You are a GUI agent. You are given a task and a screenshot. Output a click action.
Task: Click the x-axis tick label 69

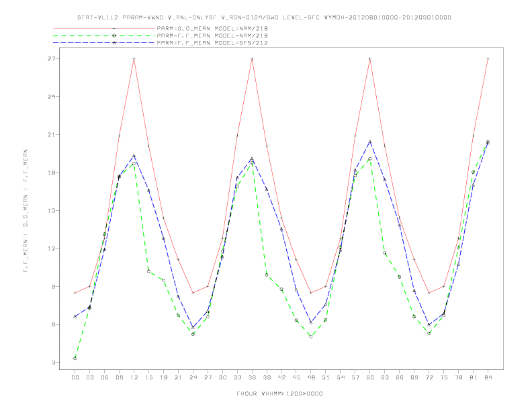pos(414,377)
